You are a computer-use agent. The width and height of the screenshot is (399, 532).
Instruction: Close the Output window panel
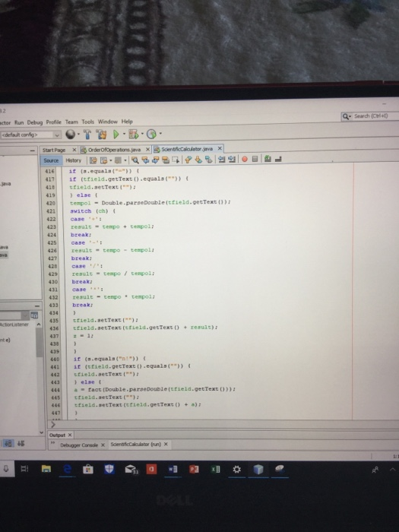70,435
